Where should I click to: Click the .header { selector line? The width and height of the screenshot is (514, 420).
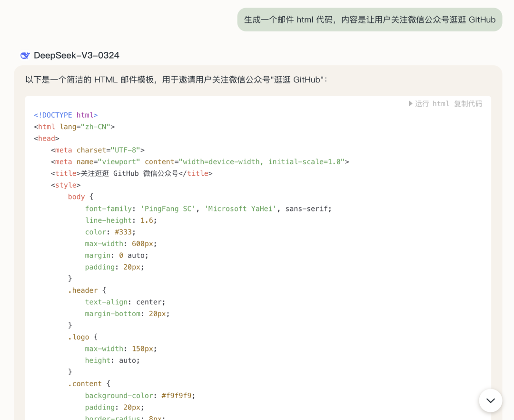[87, 290]
